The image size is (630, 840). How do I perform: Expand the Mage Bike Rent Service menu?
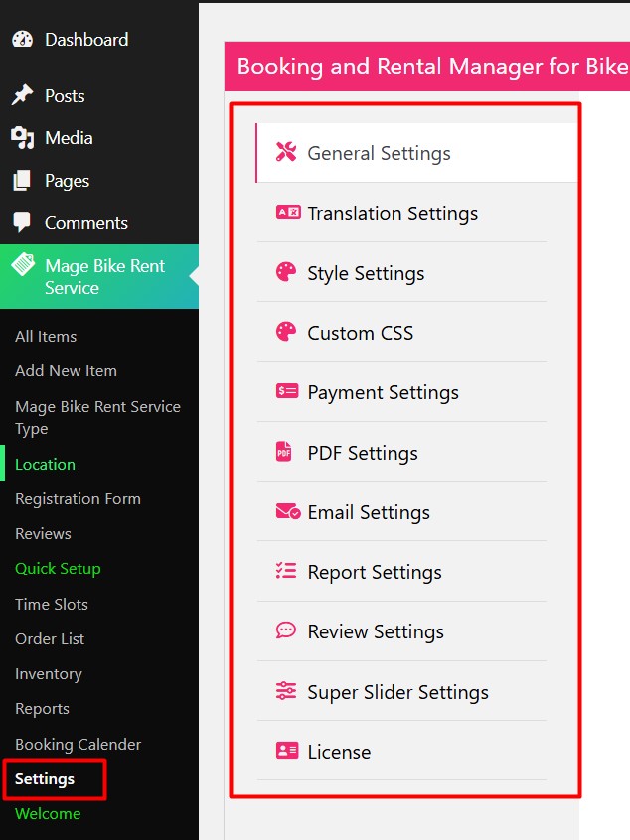pyautogui.click(x=104, y=277)
